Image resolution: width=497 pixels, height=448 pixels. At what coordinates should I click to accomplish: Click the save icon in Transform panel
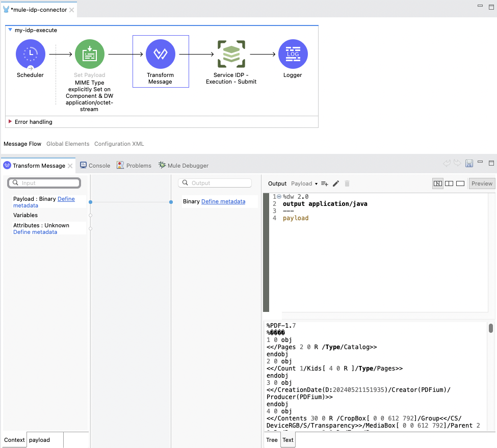[469, 164]
